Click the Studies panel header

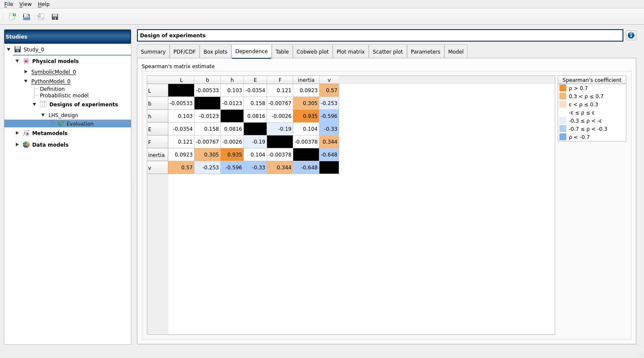[67, 36]
